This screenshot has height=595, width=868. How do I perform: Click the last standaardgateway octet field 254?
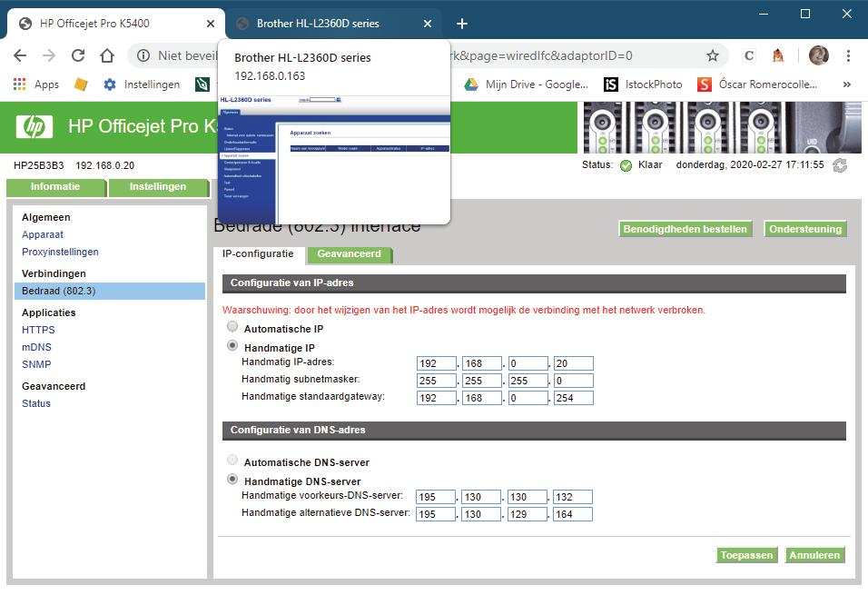coord(574,398)
